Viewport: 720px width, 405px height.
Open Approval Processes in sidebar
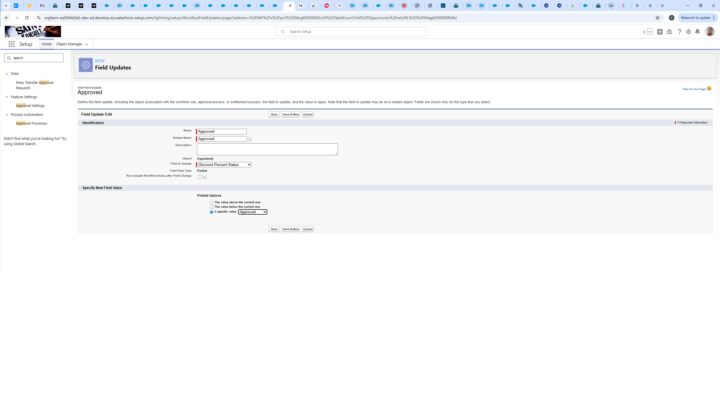[31, 123]
